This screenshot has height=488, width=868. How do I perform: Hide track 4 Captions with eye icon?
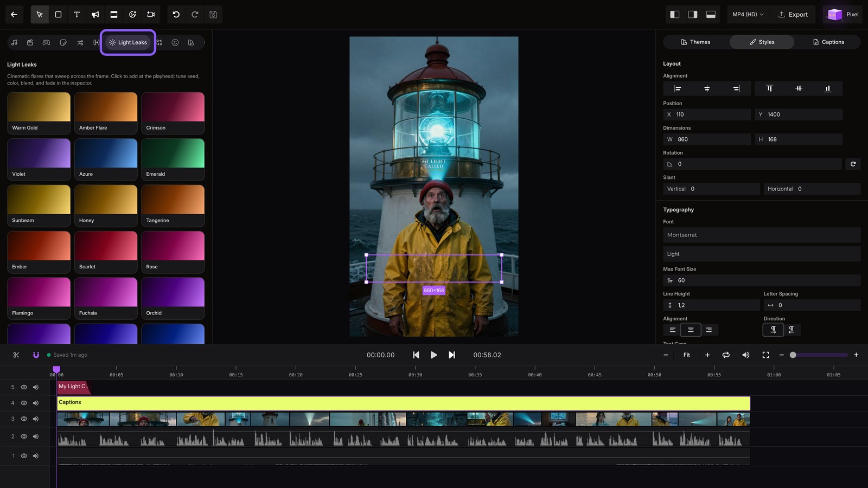pyautogui.click(x=24, y=403)
